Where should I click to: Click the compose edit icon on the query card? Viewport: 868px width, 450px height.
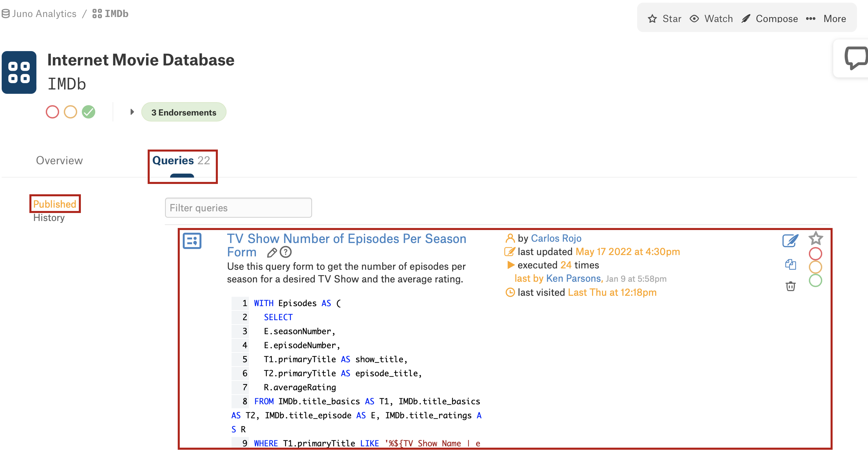790,241
